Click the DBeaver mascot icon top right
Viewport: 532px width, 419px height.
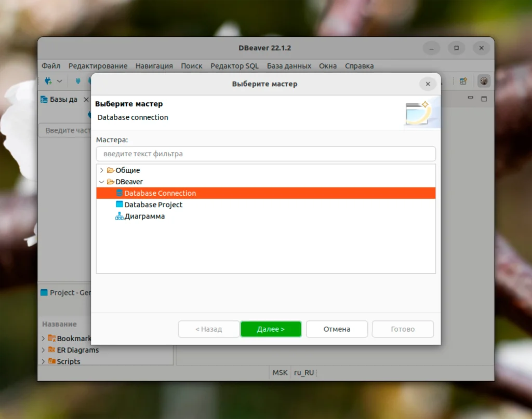click(484, 81)
